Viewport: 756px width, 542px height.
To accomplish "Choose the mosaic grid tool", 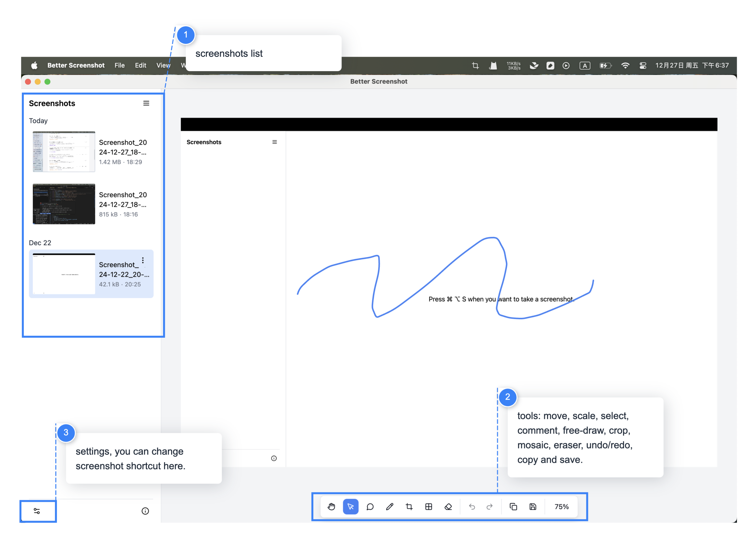I will point(429,507).
